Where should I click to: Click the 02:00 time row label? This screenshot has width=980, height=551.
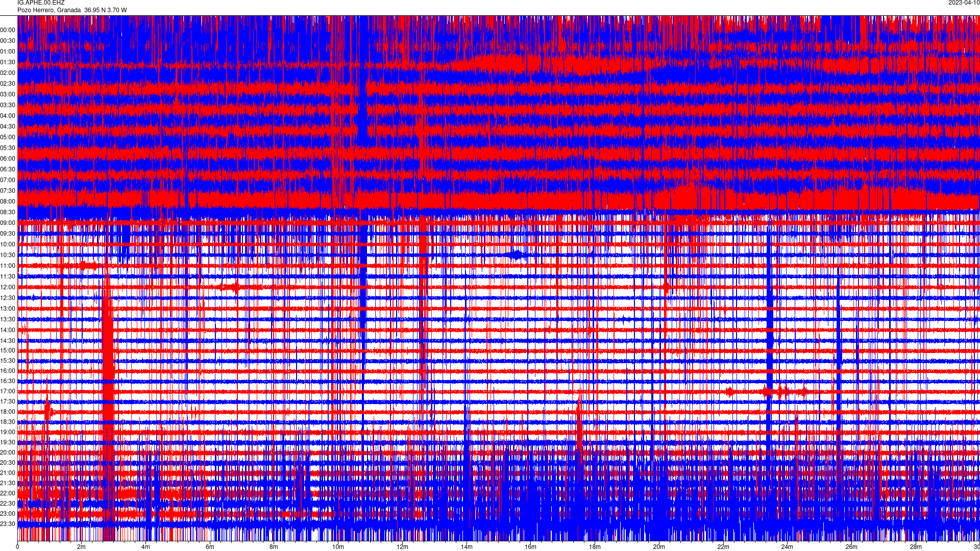8,73
